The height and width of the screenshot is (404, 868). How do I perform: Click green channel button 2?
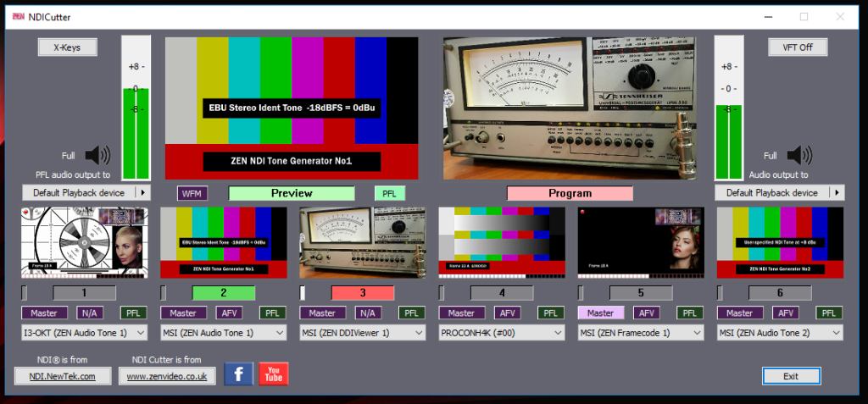224,293
